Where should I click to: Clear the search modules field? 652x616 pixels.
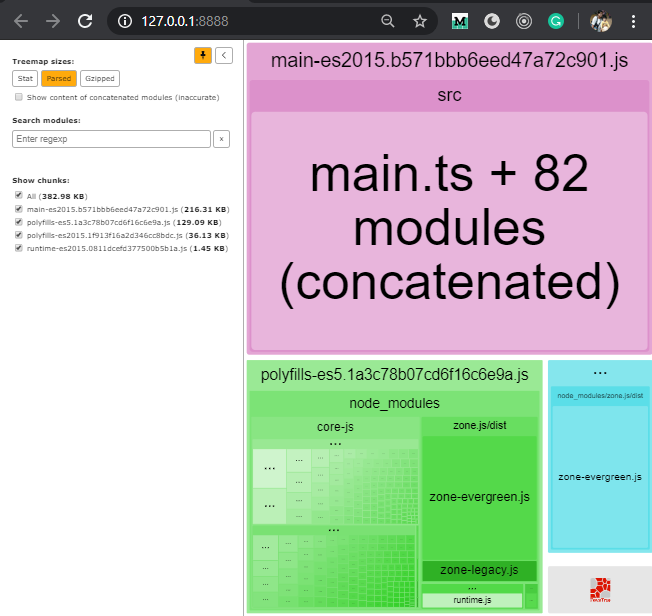tap(222, 139)
